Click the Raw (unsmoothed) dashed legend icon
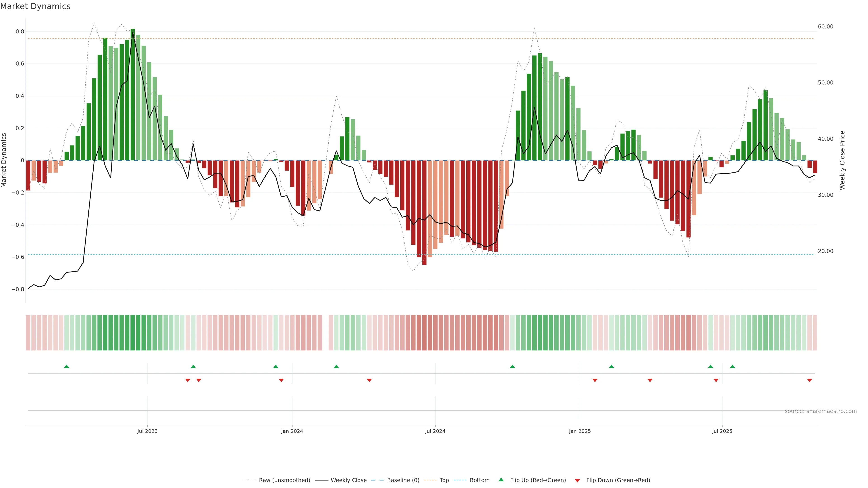The width and height of the screenshot is (868, 488). 249,480
